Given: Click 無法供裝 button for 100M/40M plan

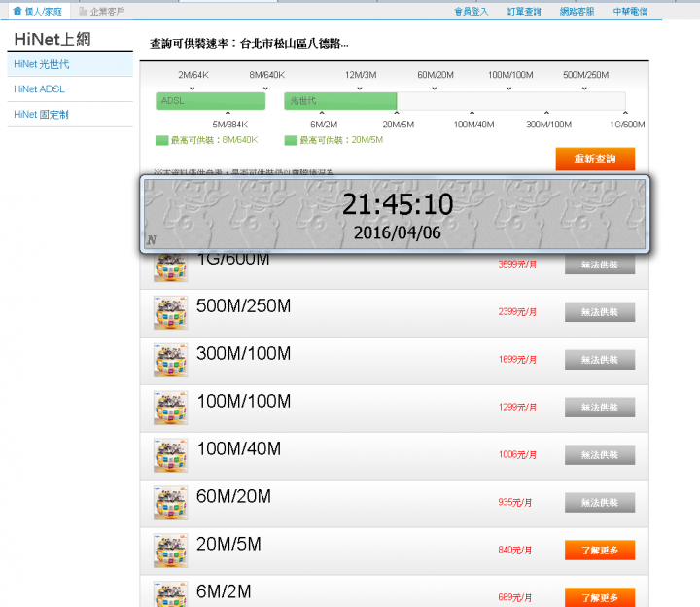Looking at the screenshot, I should pos(600,454).
